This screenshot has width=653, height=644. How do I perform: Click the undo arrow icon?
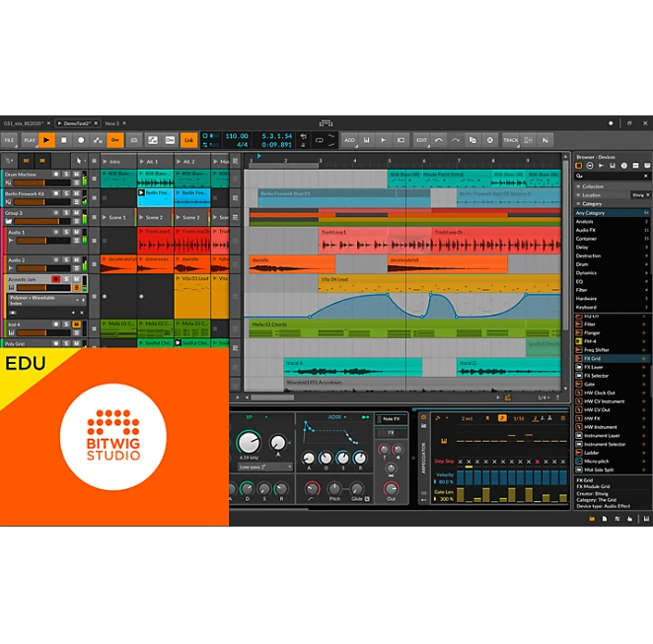(439, 140)
